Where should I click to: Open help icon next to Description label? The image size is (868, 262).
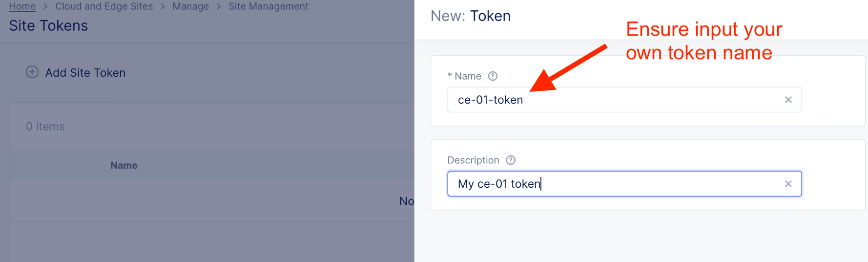511,160
